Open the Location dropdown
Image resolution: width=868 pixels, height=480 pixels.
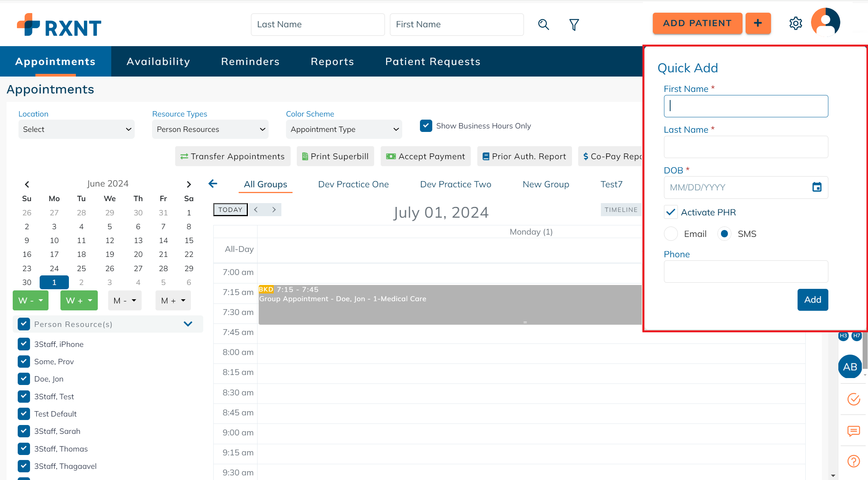click(76, 129)
